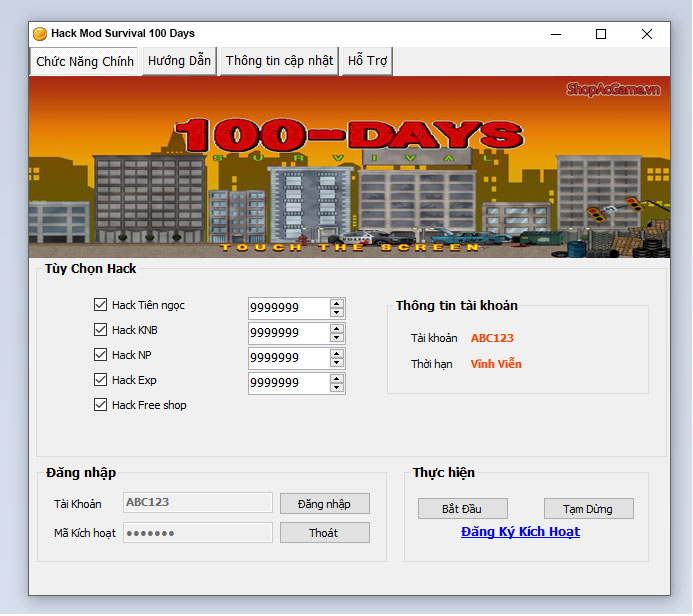Click the ABC123 account name text
Screen dimensions: 693x616
[x=492, y=338]
